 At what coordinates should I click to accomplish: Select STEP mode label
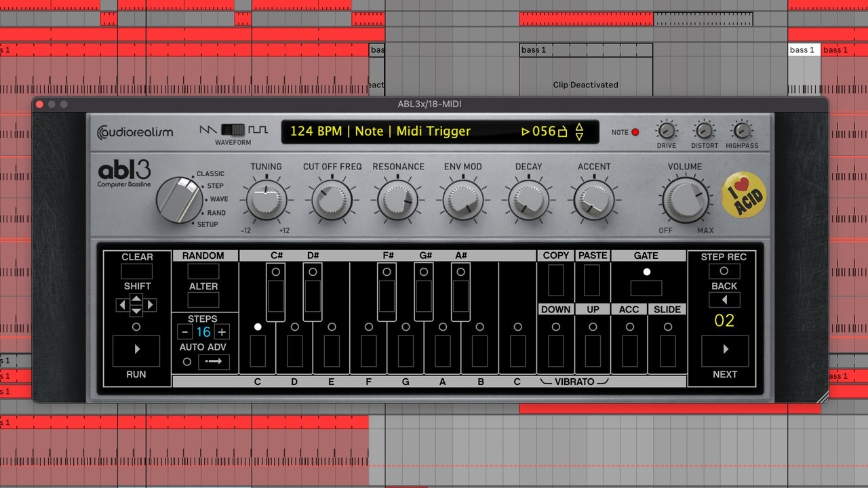[x=215, y=186]
